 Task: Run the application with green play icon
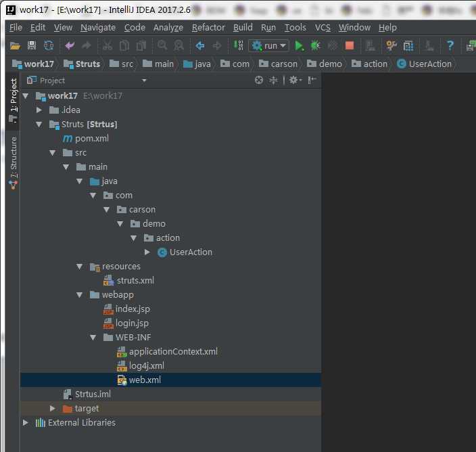299,46
